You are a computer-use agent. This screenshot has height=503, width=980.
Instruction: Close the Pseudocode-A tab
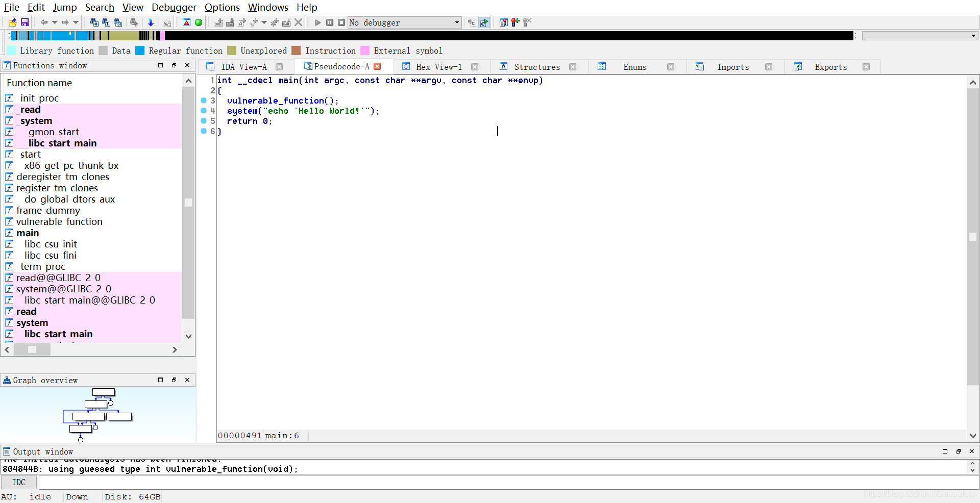tap(378, 66)
